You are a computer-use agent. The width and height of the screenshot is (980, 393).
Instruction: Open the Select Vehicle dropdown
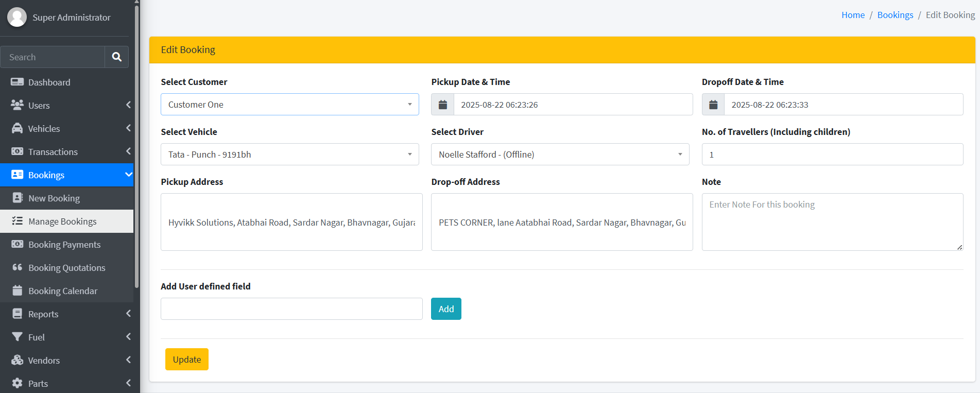coord(289,155)
